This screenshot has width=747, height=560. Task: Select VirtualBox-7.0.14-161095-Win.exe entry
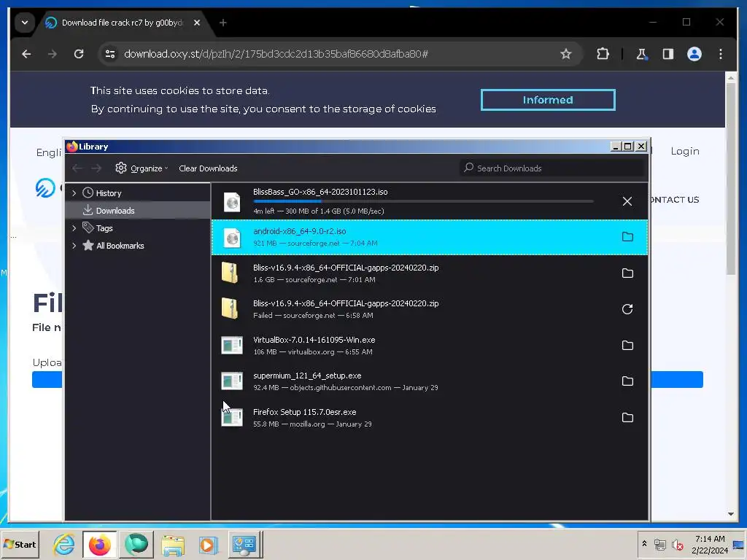(x=429, y=345)
